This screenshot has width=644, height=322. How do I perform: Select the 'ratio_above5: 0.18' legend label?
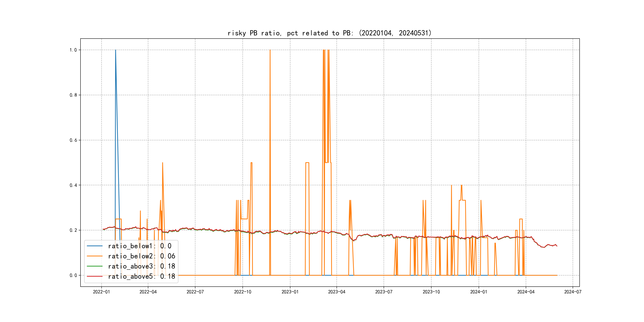142,276
